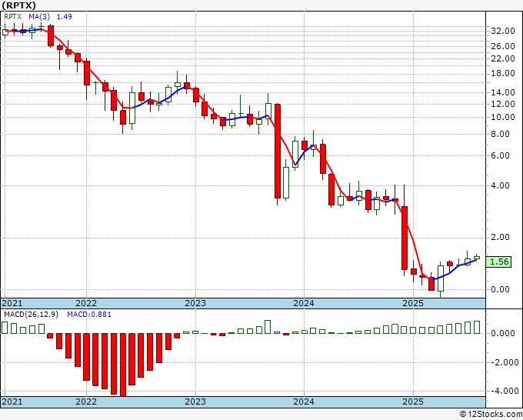Click 2024 on the price chart timeline

304,303
